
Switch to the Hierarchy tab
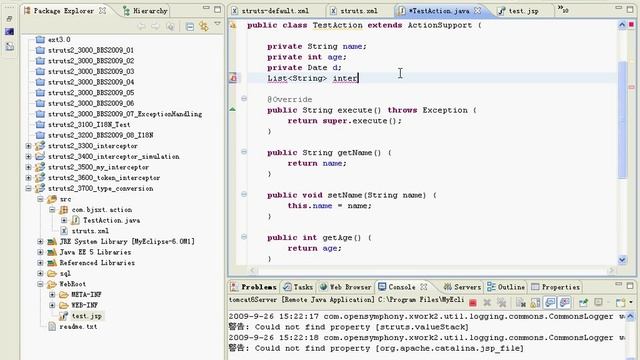click(145, 11)
